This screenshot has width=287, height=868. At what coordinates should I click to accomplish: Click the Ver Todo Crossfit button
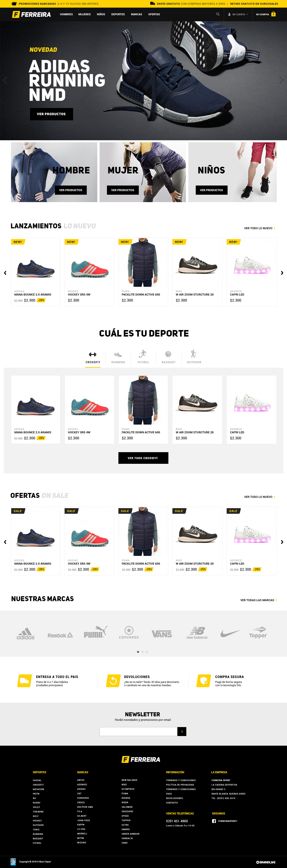coord(143,458)
